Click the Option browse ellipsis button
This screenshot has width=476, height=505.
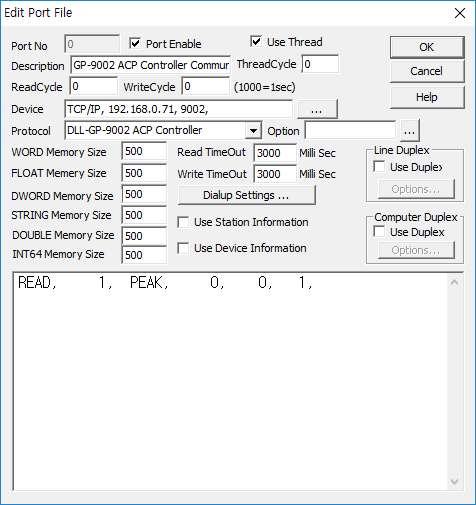tap(410, 131)
